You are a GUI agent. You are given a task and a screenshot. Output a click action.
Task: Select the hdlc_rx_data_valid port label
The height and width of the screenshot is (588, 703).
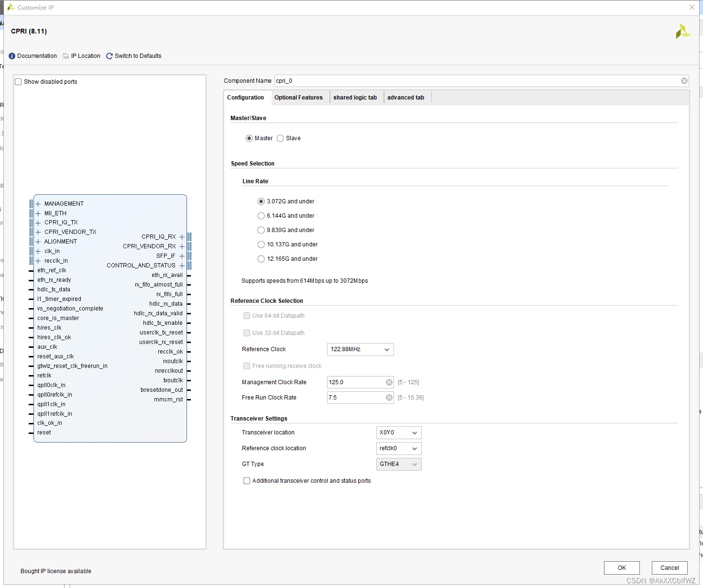pyautogui.click(x=158, y=313)
